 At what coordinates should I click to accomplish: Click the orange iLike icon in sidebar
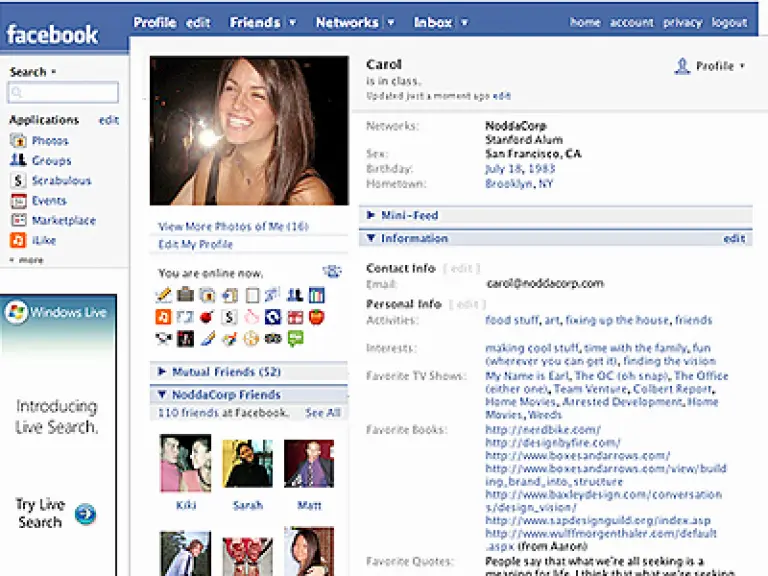click(x=18, y=241)
